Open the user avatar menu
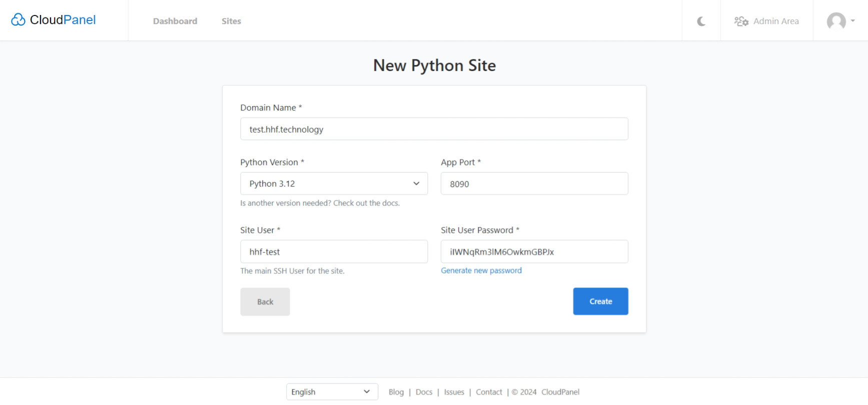The image size is (868, 405). (836, 21)
